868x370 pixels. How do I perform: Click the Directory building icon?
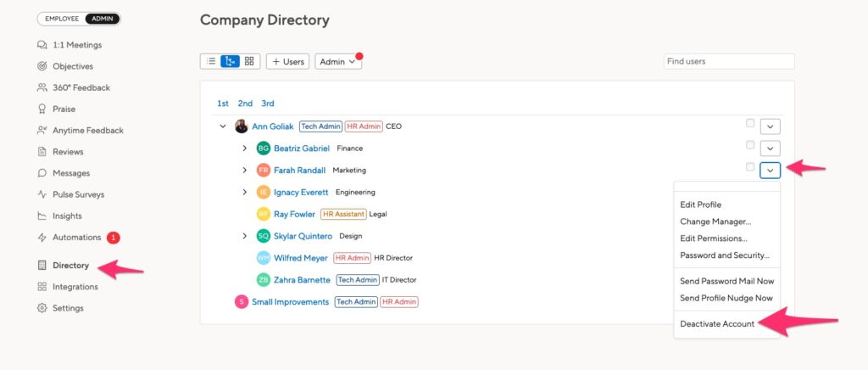[x=42, y=266]
